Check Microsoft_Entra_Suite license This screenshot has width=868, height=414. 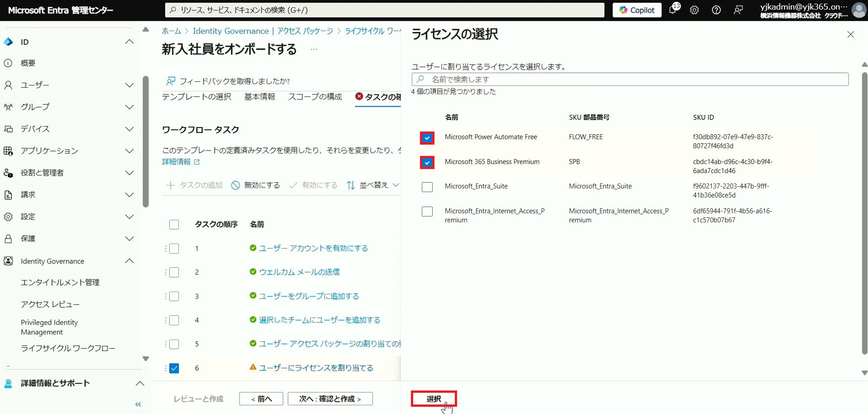(x=427, y=187)
